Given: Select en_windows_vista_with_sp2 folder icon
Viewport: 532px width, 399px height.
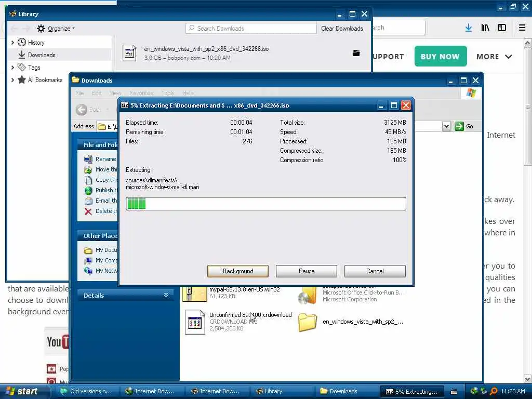Looking at the screenshot, I should (x=308, y=322).
